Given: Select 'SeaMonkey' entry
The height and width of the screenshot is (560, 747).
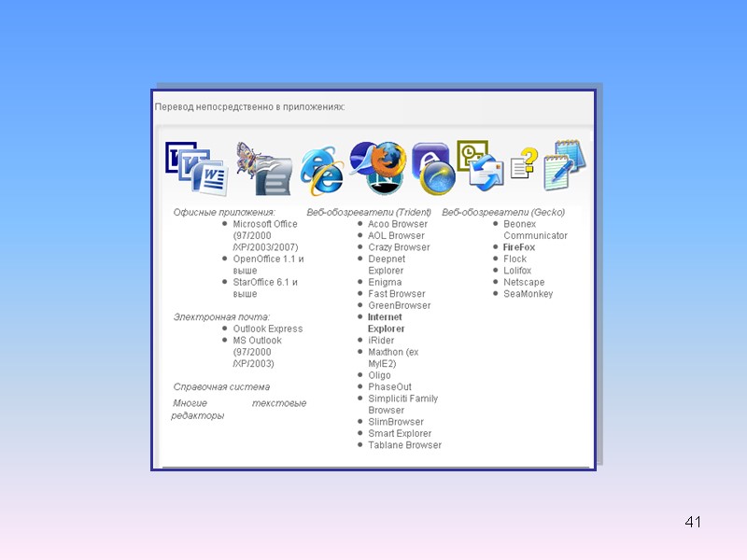Looking at the screenshot, I should click(528, 294).
